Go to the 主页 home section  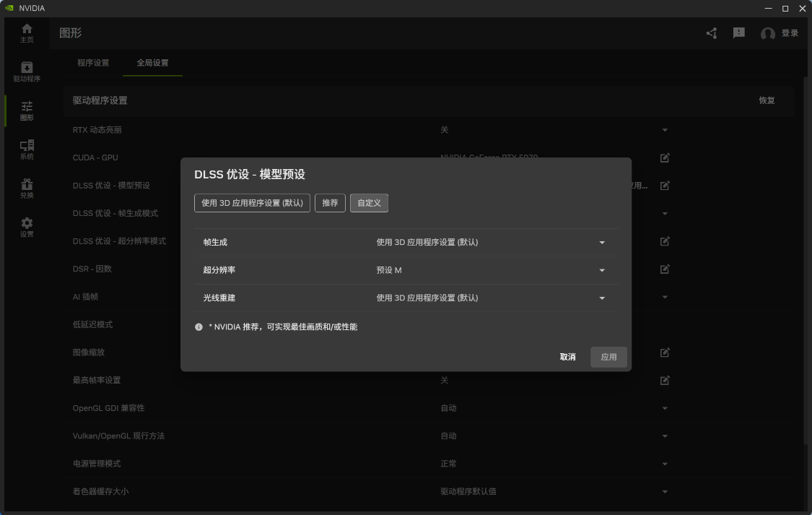tap(27, 33)
